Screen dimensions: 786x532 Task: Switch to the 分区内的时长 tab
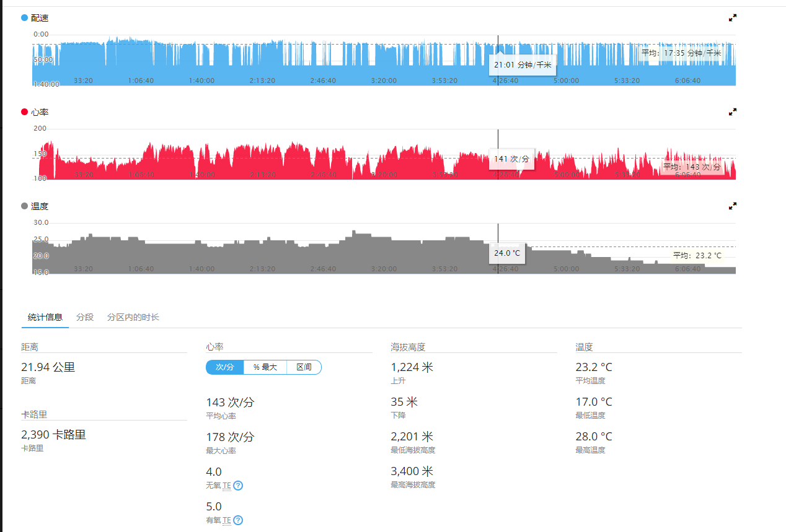[x=133, y=317]
